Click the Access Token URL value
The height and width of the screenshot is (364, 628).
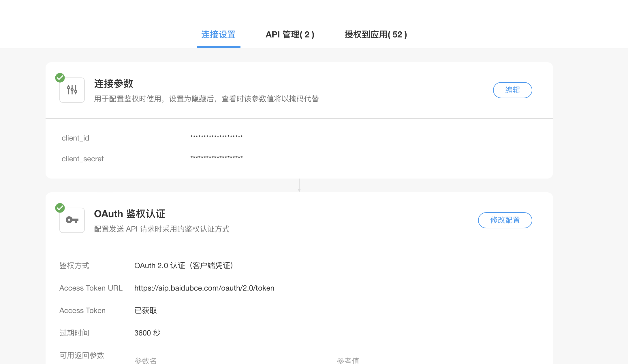[204, 288]
